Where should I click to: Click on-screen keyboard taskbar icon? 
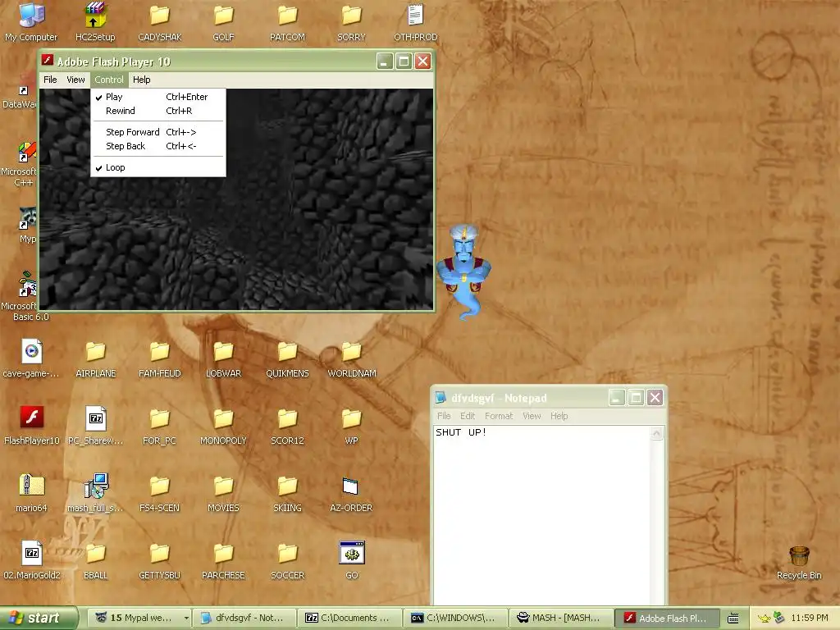[733, 619]
